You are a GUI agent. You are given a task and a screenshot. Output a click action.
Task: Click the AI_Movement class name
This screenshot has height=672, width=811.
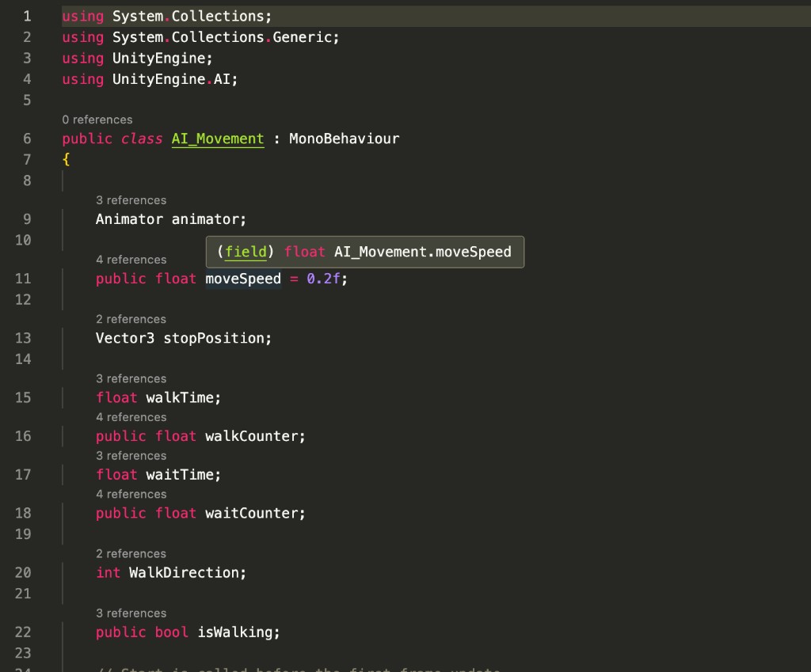point(218,139)
